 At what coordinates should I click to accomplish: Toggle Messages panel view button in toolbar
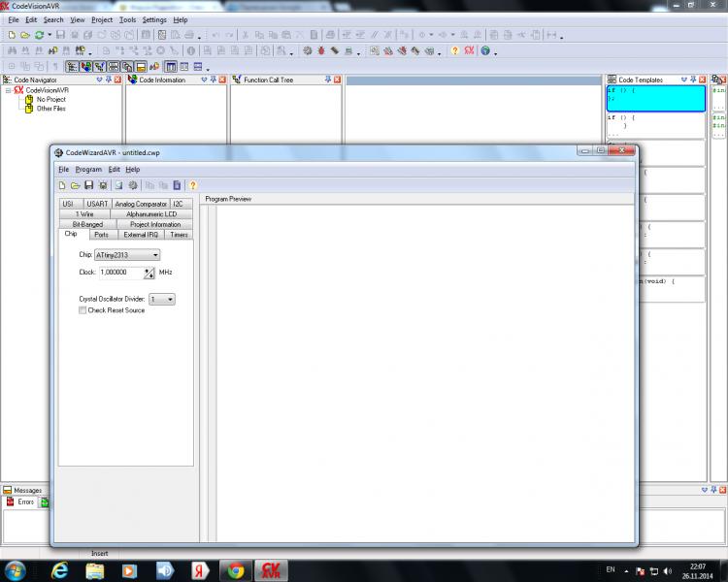(x=141, y=67)
